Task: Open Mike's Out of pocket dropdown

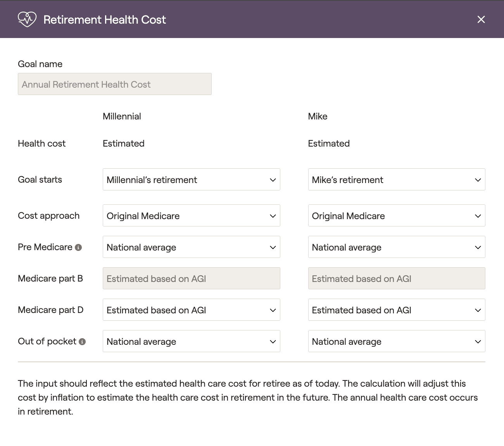Action: (x=397, y=341)
